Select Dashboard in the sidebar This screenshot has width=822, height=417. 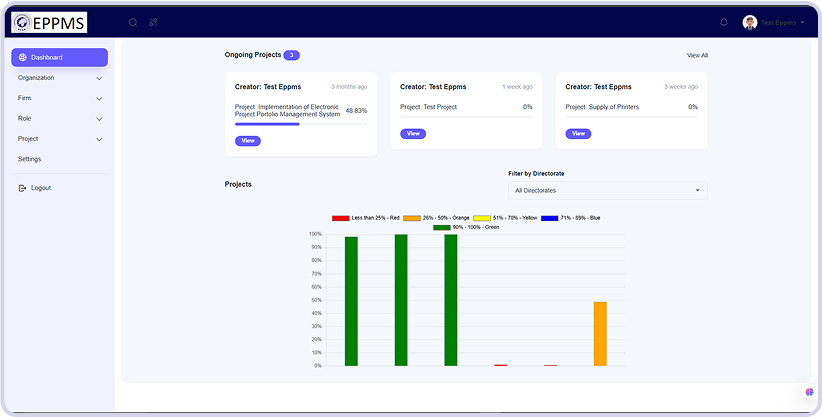pos(59,57)
